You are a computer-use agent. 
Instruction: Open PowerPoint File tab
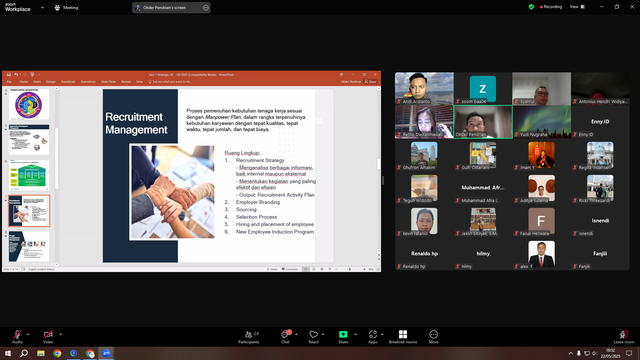[9, 82]
